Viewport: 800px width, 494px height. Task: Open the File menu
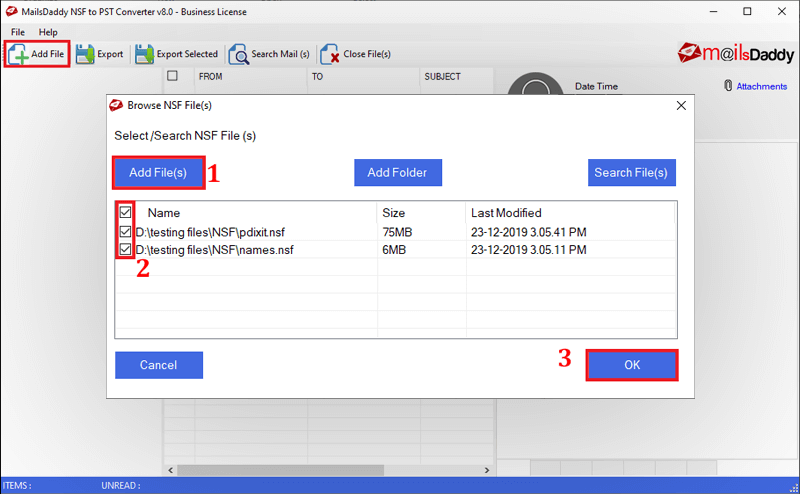(18, 32)
